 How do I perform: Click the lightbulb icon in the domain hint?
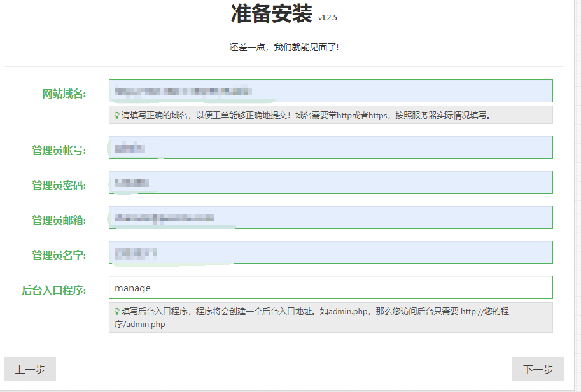116,115
